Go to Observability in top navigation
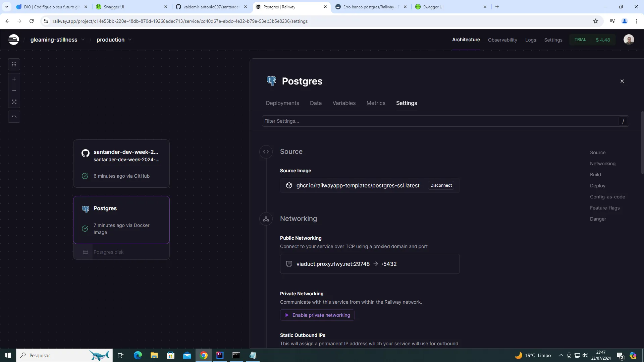Image resolution: width=644 pixels, height=362 pixels. point(502,40)
